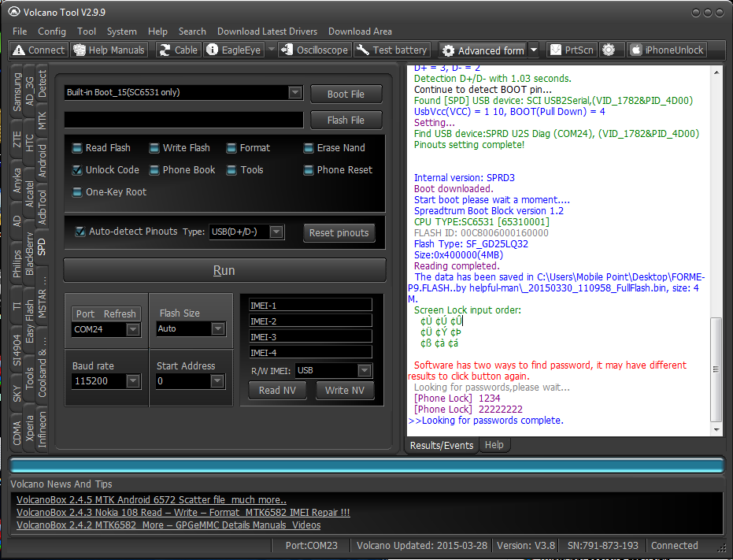The height and width of the screenshot is (560, 733).
Task: Open the Baud rate 115200 dropdown
Action: 133,381
